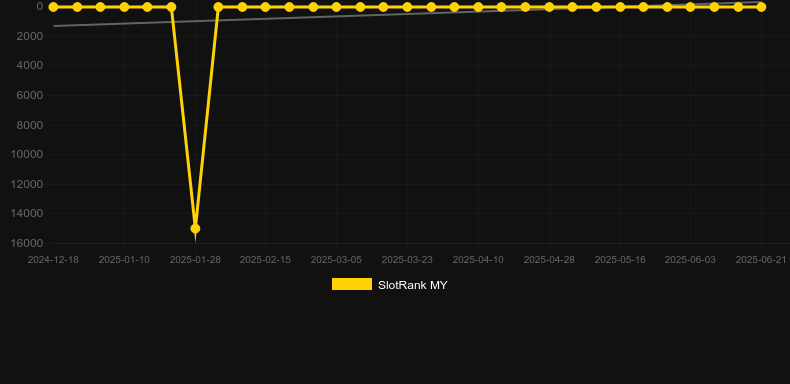The width and height of the screenshot is (790, 384).
Task: Click the data point above 2025-05-16
Action: 620,7
